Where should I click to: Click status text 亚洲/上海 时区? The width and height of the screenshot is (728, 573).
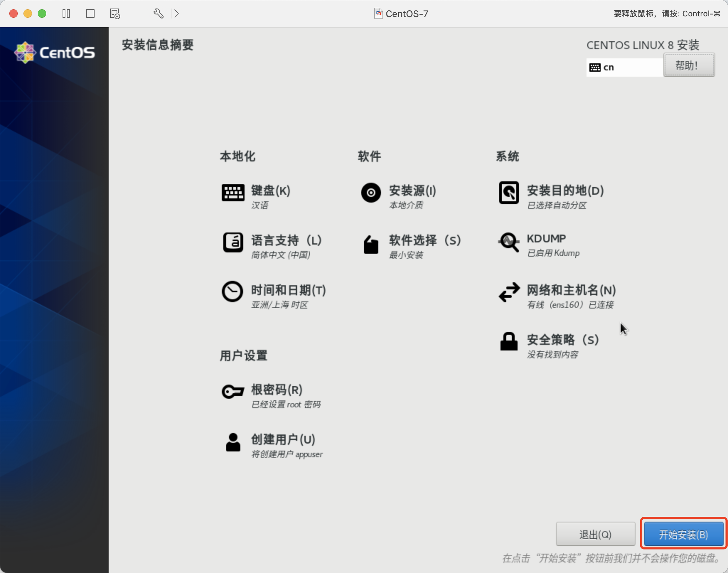pyautogui.click(x=280, y=305)
